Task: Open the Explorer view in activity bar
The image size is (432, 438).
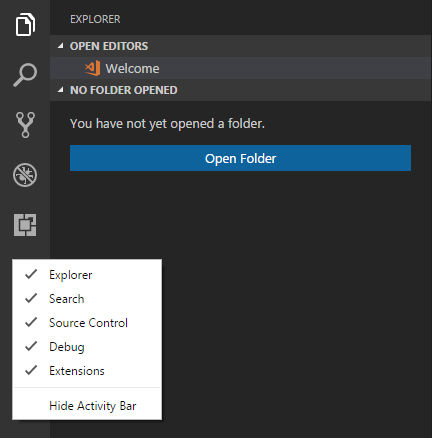Action: pyautogui.click(x=25, y=25)
